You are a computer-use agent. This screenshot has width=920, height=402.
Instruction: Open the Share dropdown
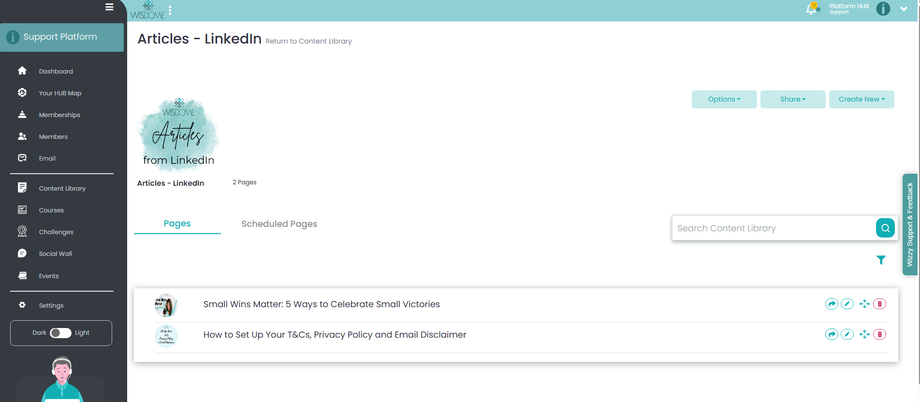793,99
